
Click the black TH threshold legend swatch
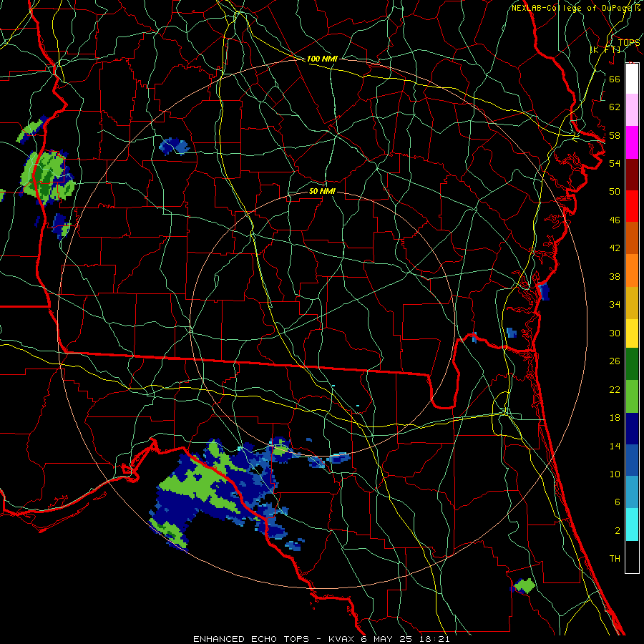tap(632, 557)
